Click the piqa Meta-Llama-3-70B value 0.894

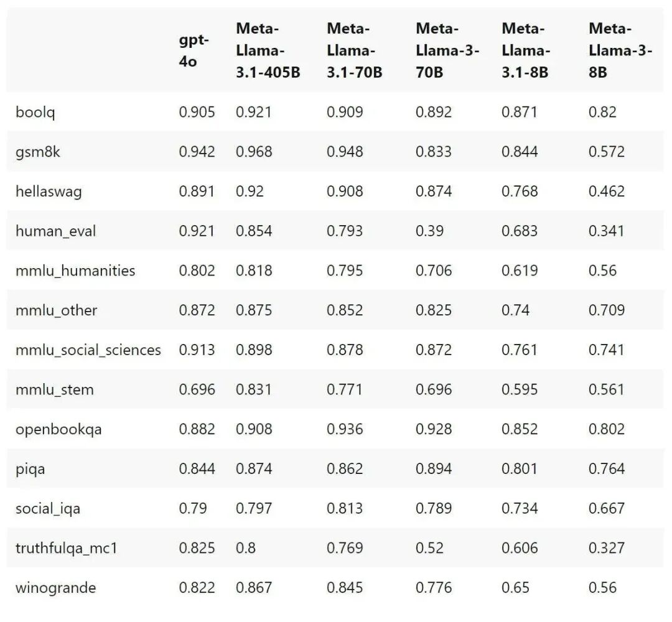tap(434, 468)
